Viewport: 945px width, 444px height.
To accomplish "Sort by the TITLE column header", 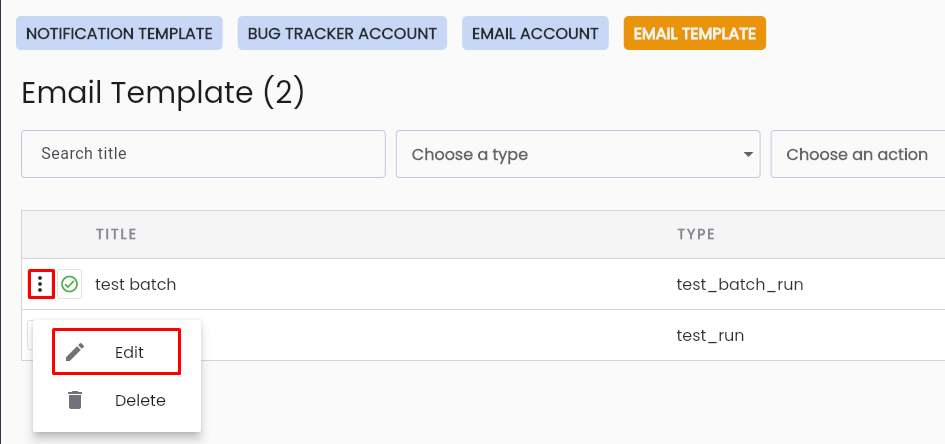I will 116,234.
